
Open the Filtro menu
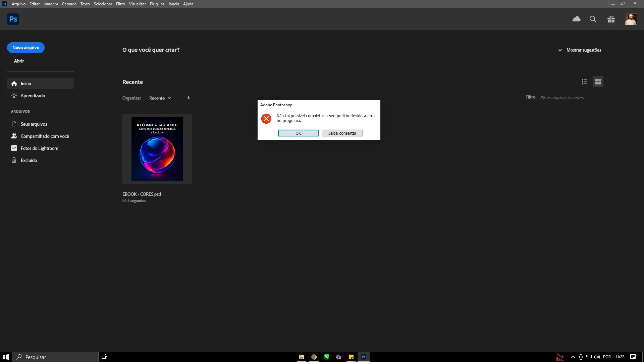120,4
